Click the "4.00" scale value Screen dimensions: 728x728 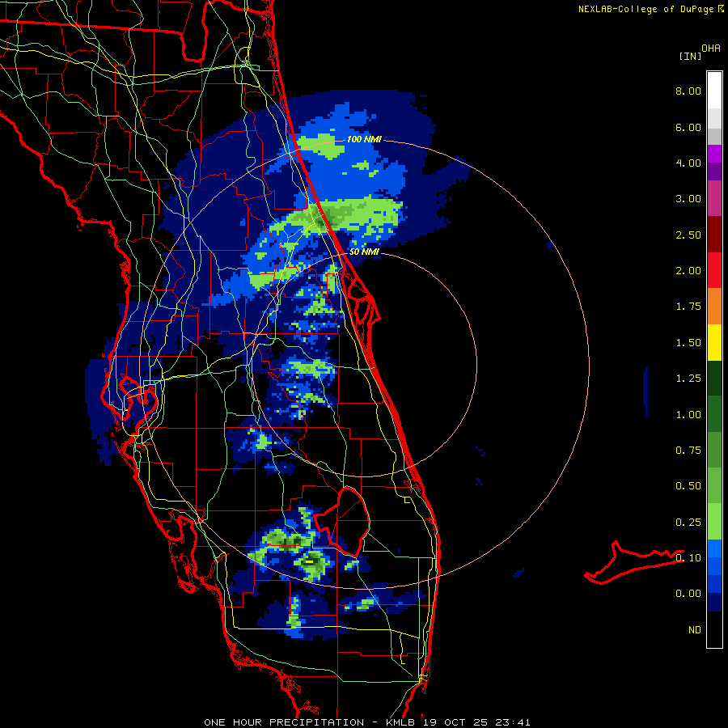point(688,163)
